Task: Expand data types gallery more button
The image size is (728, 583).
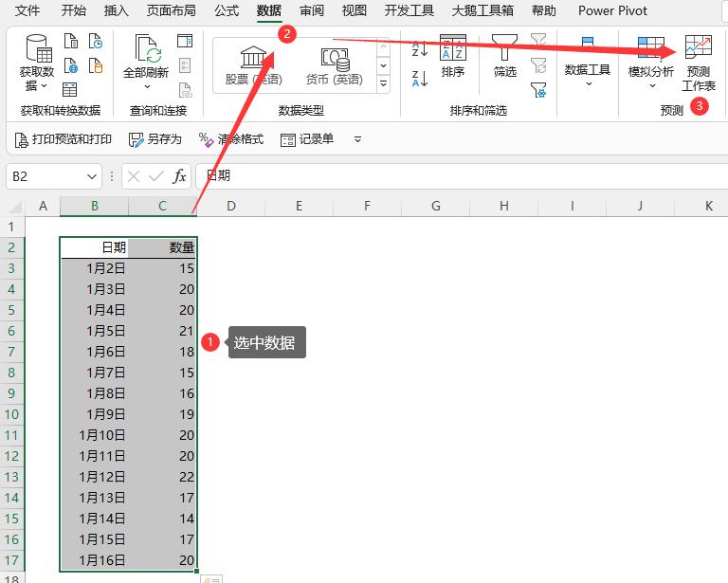Action: pos(384,83)
